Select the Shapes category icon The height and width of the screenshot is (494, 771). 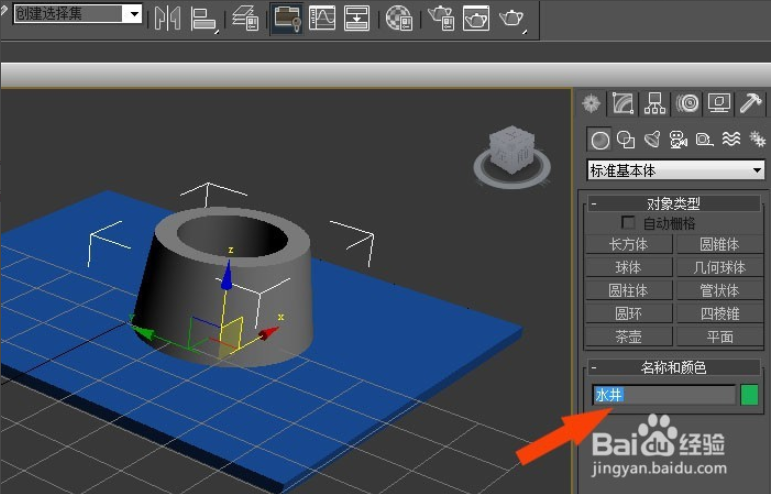click(625, 140)
